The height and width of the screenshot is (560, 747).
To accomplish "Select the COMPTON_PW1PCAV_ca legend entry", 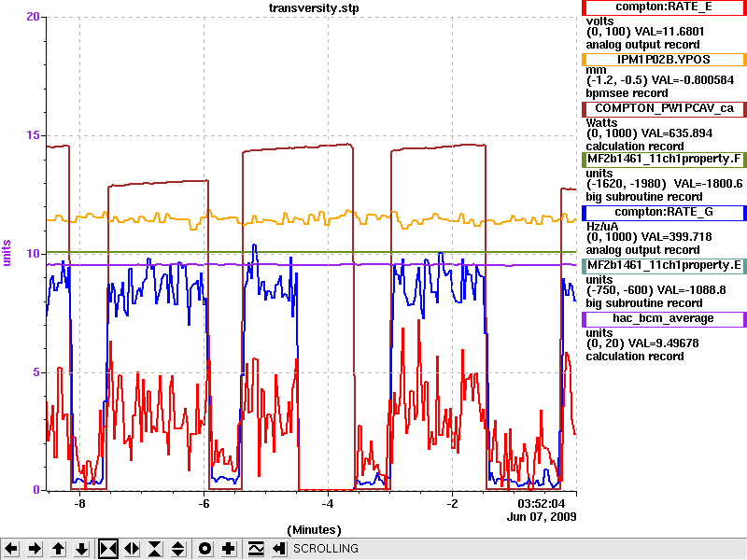I will pyautogui.click(x=664, y=108).
